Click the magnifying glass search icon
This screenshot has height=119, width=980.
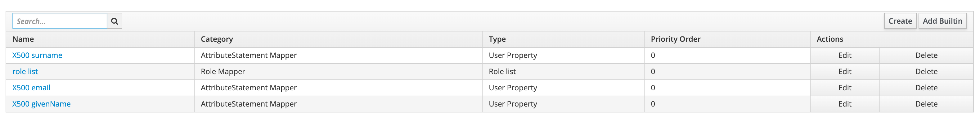[114, 21]
